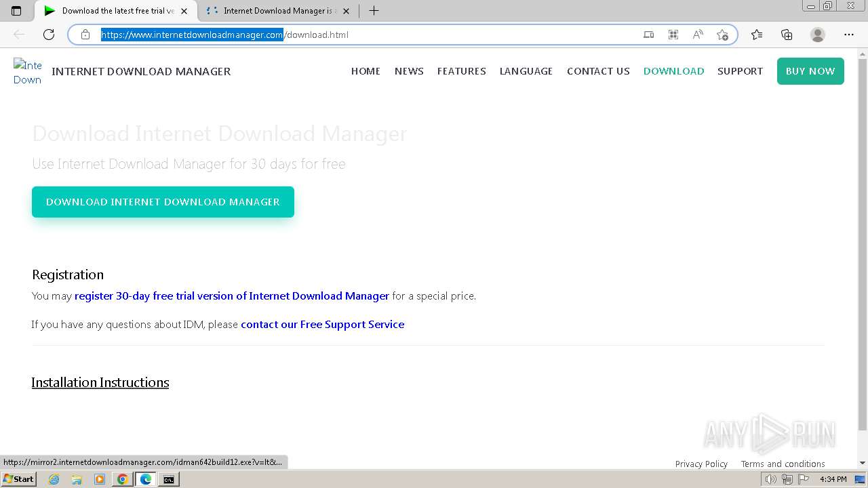This screenshot has width=868, height=488.
Task: Open the Windows Start button
Action: click(x=18, y=479)
